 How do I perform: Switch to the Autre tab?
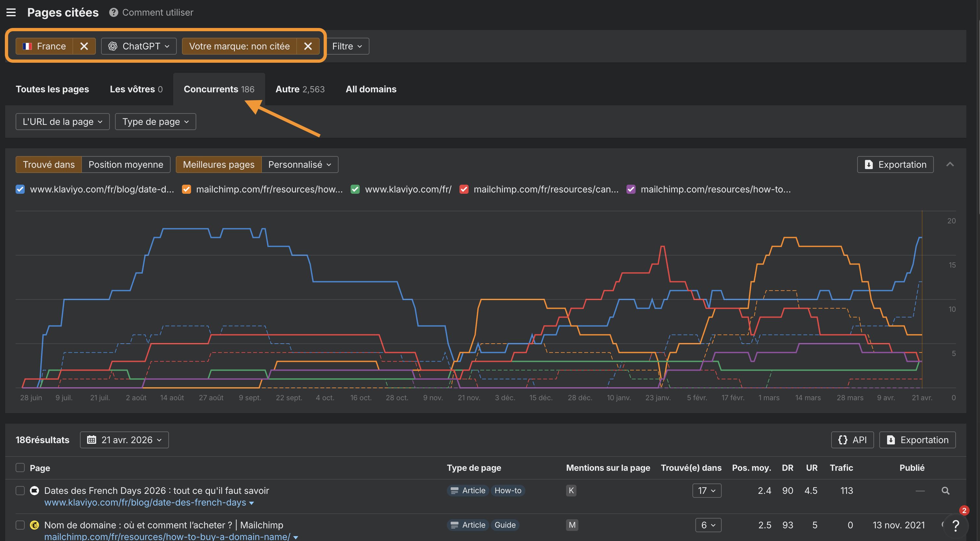pyautogui.click(x=300, y=89)
